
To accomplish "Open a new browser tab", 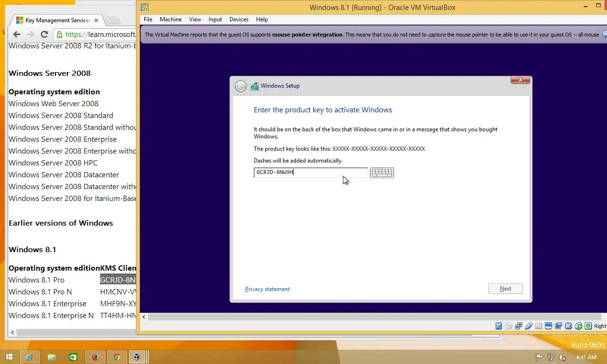I will tap(112, 20).
